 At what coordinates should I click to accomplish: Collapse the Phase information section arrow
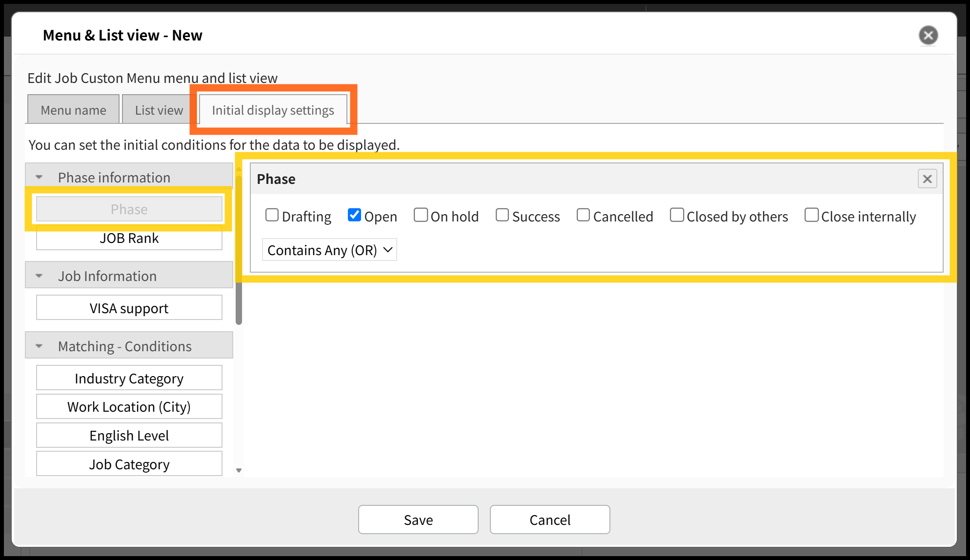(x=39, y=177)
